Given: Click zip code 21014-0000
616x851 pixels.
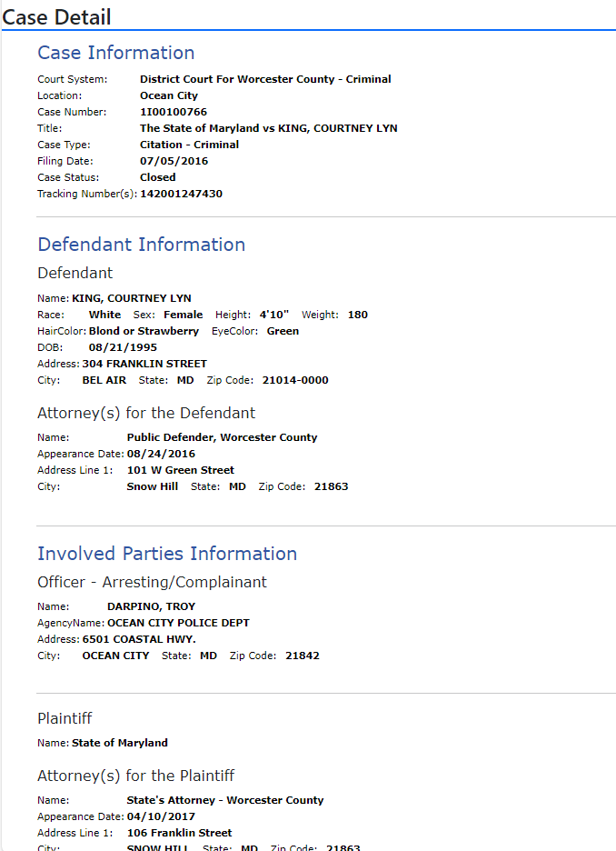Looking at the screenshot, I should click(295, 380).
